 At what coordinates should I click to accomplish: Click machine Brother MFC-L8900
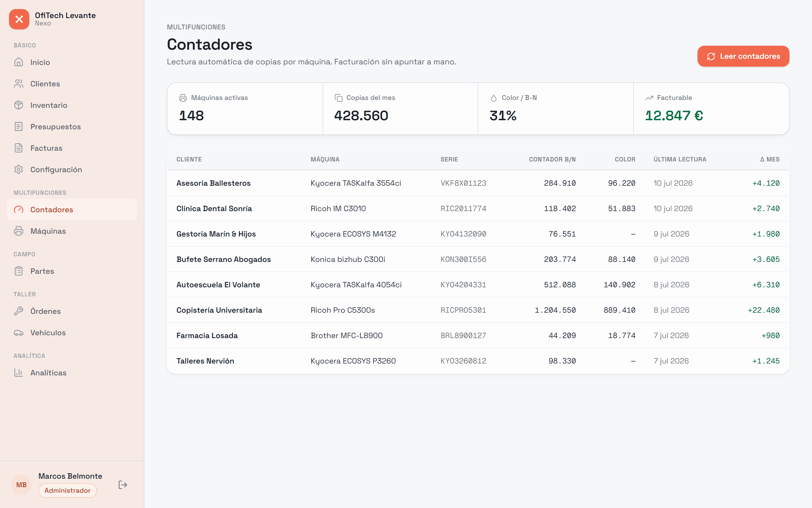point(347,335)
